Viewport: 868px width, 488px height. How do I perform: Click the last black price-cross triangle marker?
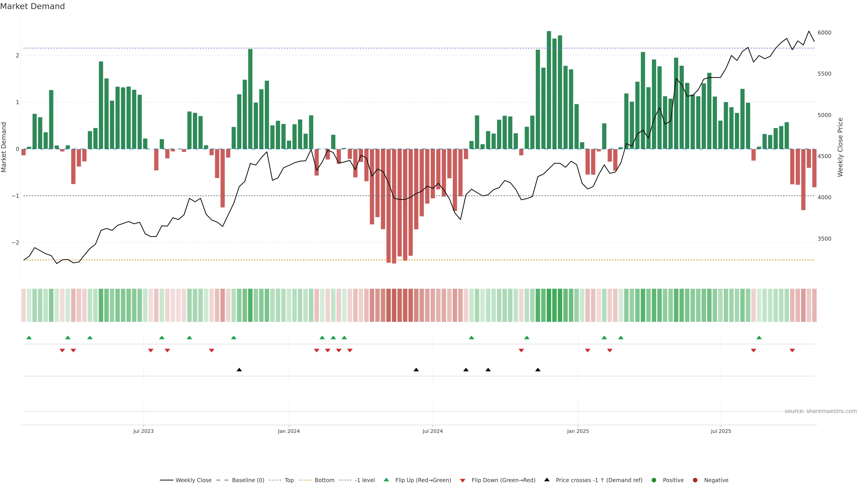[538, 370]
